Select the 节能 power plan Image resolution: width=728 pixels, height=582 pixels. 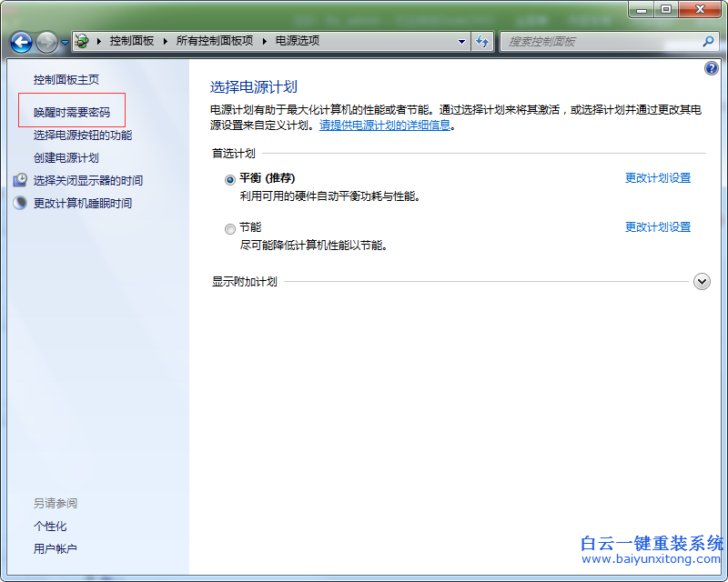[230, 227]
